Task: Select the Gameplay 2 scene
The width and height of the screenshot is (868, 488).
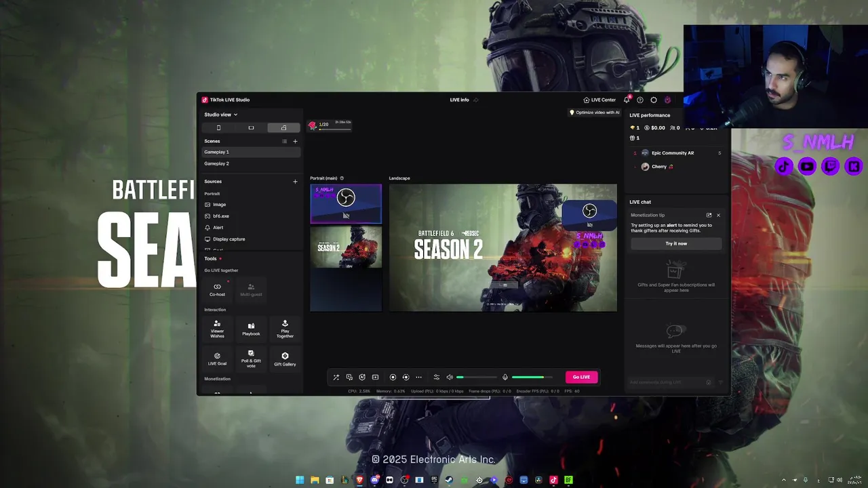Action: [x=251, y=163]
